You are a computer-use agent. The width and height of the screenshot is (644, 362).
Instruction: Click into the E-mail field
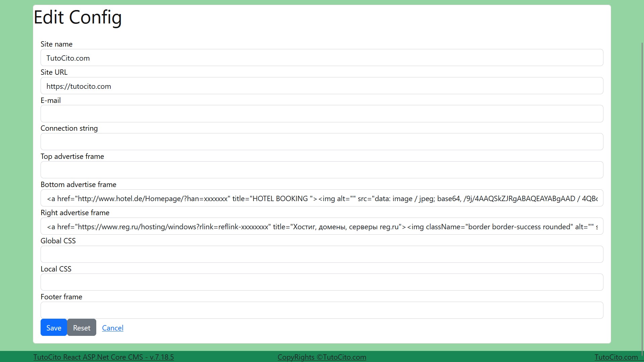coord(322,114)
